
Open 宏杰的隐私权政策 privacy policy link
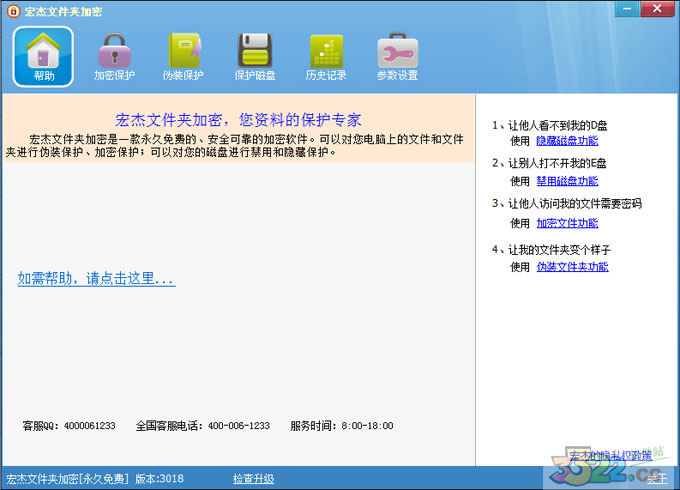click(611, 455)
